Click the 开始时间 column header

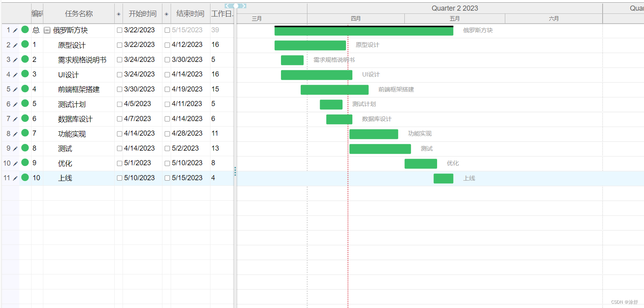click(142, 14)
